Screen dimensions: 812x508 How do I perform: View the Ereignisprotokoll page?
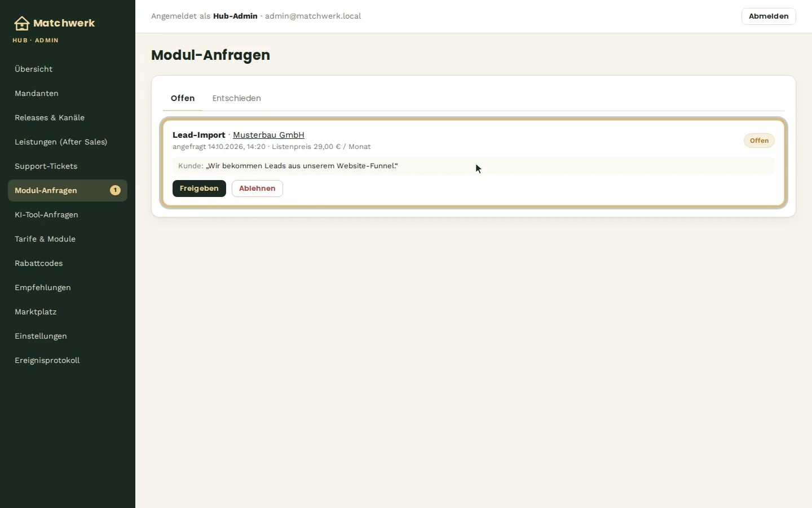click(68, 360)
